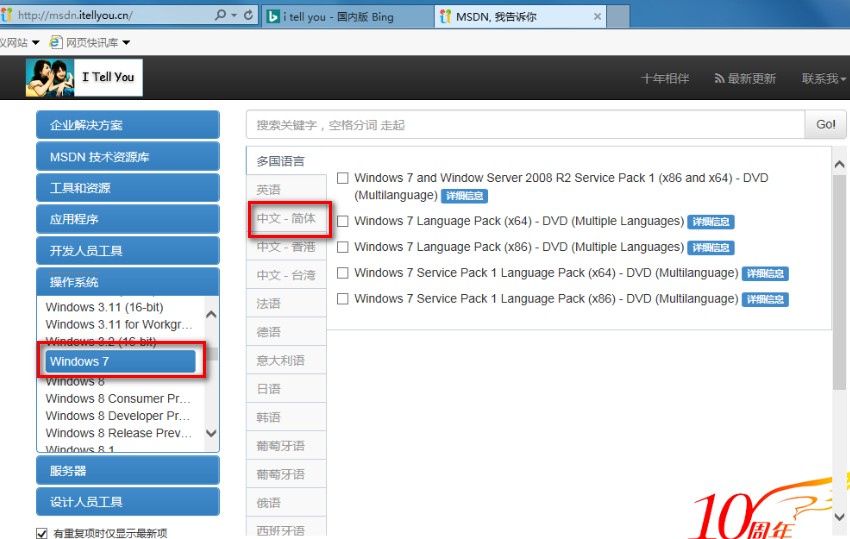Select the 法语 language tab

pos(286,304)
